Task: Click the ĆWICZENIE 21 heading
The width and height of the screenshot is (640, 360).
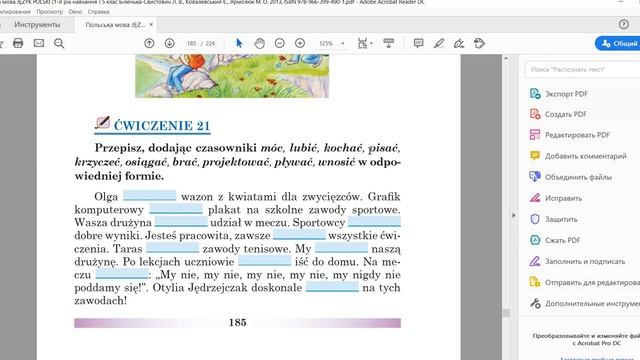Action: click(162, 125)
